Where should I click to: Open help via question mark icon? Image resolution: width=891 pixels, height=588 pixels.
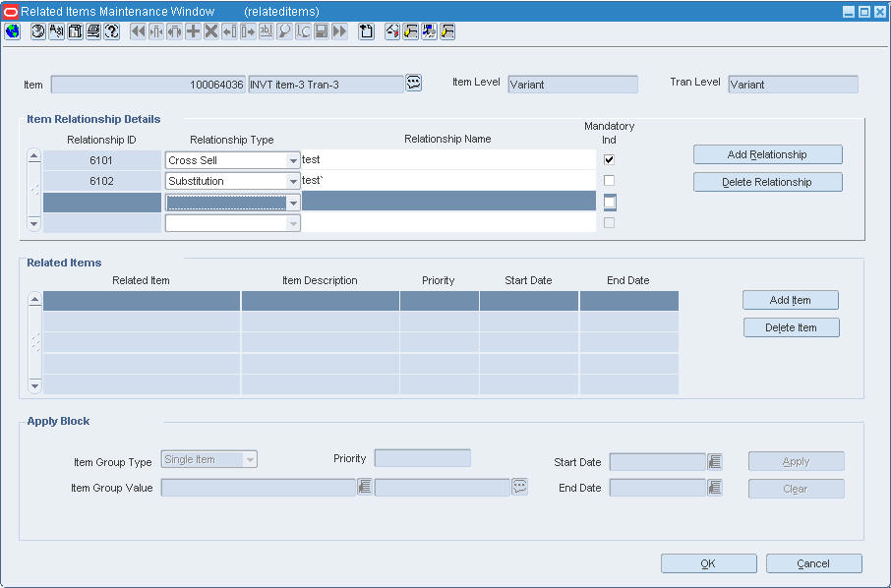pyautogui.click(x=112, y=31)
